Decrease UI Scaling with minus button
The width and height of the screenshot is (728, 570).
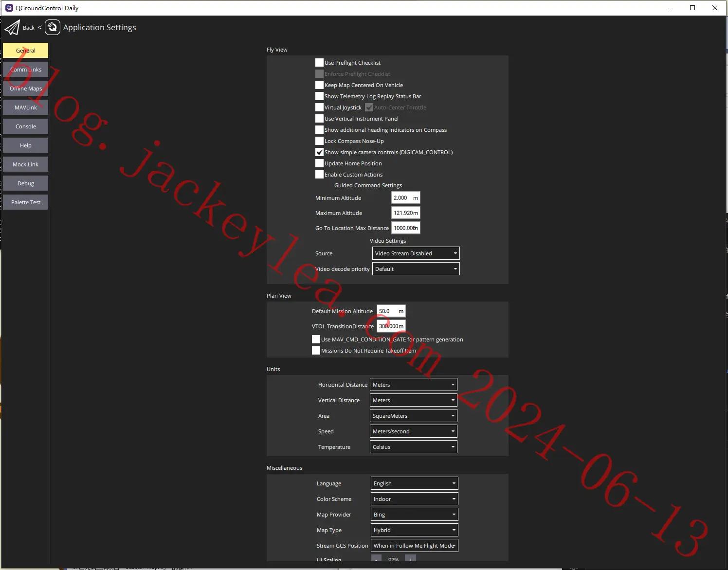click(x=377, y=559)
